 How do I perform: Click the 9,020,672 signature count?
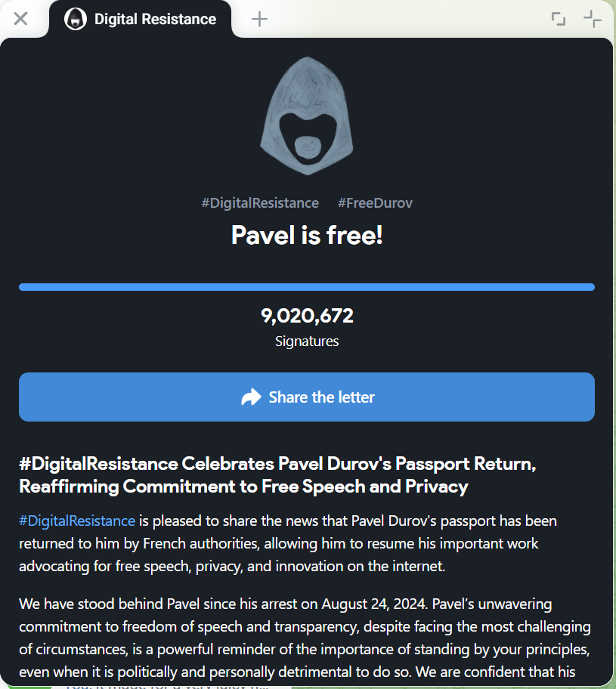[x=307, y=316]
